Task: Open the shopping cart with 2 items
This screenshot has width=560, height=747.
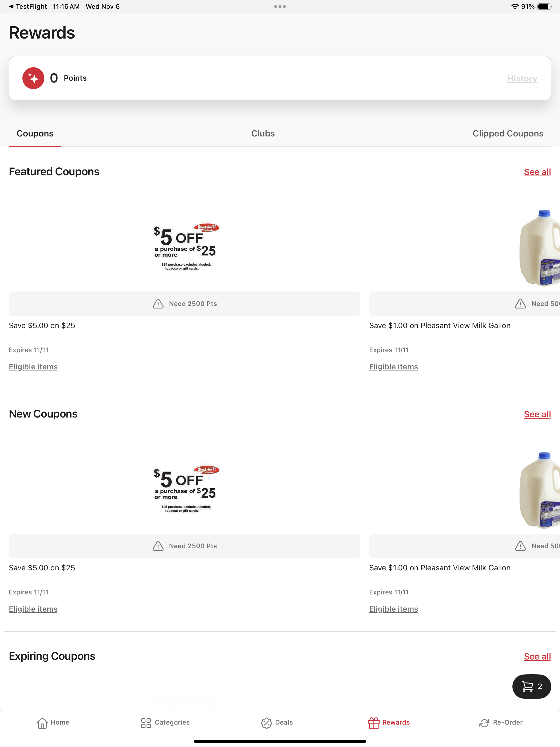Action: [532, 686]
